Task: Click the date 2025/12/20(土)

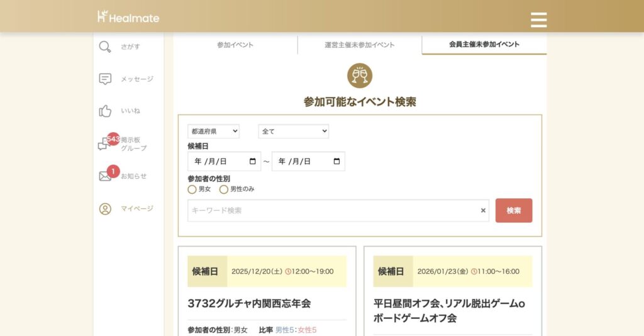Action: pyautogui.click(x=257, y=272)
